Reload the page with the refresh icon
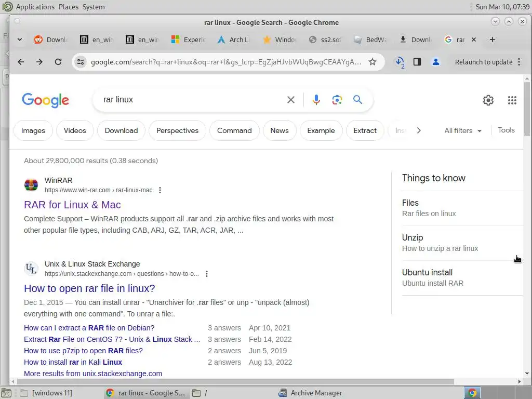This screenshot has width=532, height=399. click(58, 62)
